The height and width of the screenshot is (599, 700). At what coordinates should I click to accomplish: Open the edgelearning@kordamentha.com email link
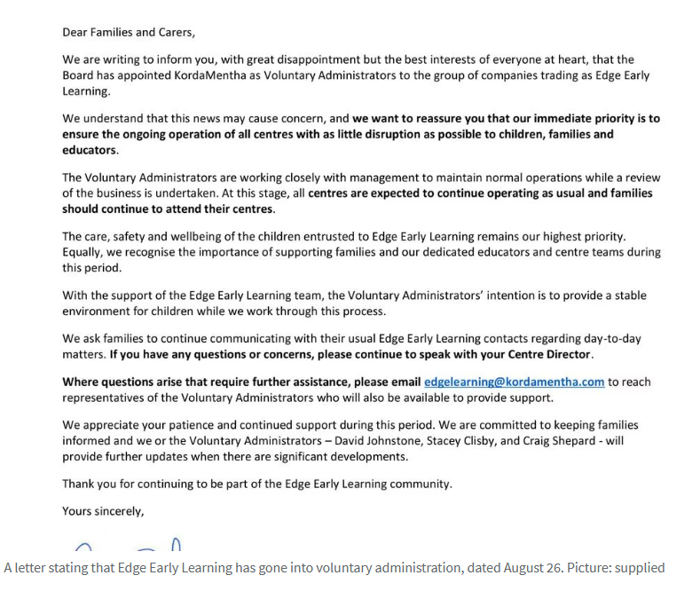pos(515,382)
